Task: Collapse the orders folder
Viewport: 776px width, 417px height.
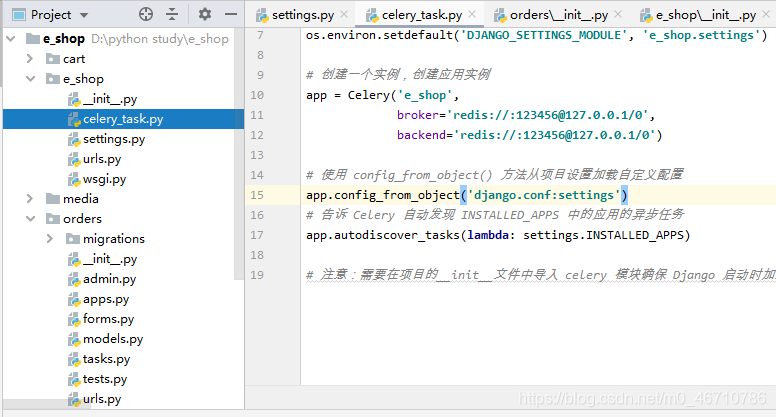Action: point(31,219)
